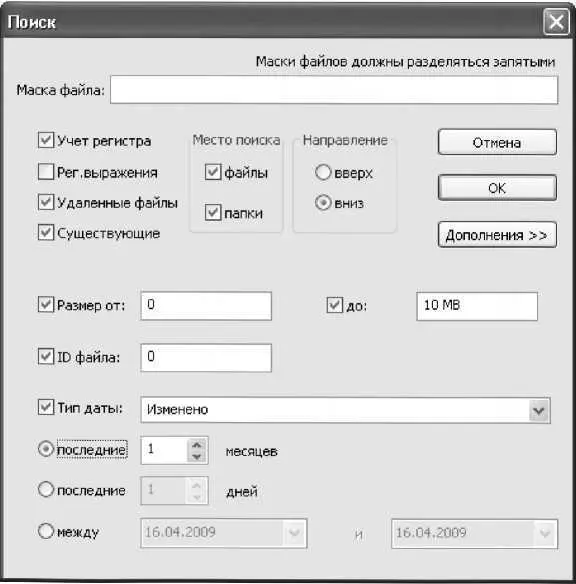Expand options with Дополнения >> button
Image resolution: width=576 pixels, height=584 pixels.
click(497, 235)
